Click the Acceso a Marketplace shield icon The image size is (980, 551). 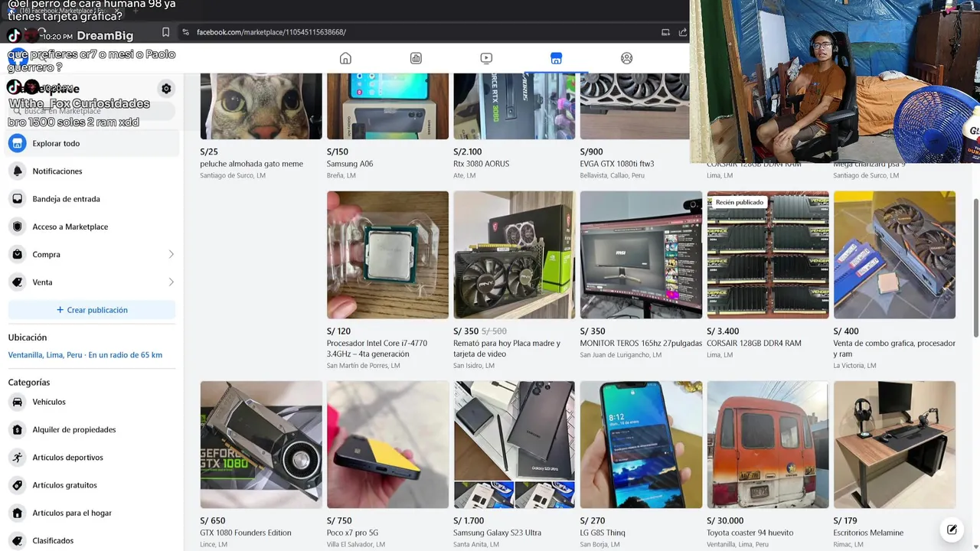[17, 227]
